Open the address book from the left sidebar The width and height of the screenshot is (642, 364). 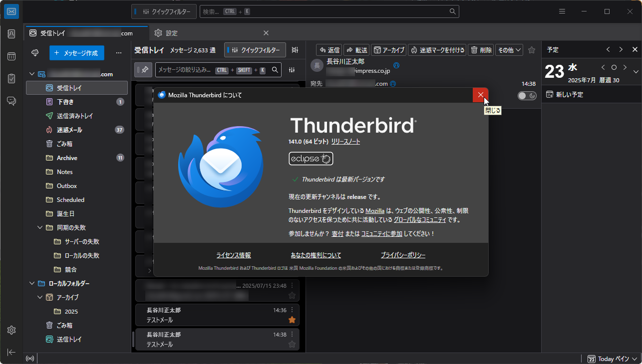[11, 33]
